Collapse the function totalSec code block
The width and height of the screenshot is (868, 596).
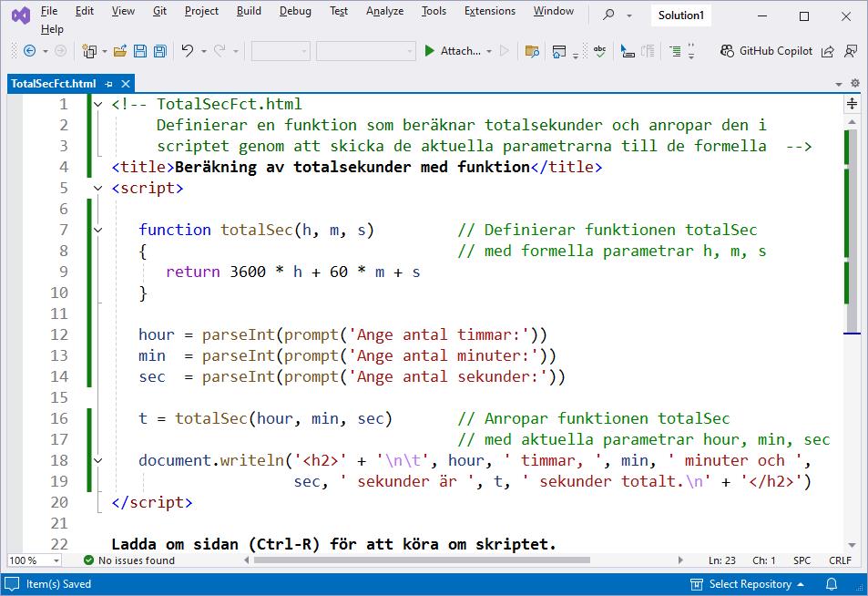point(98,231)
